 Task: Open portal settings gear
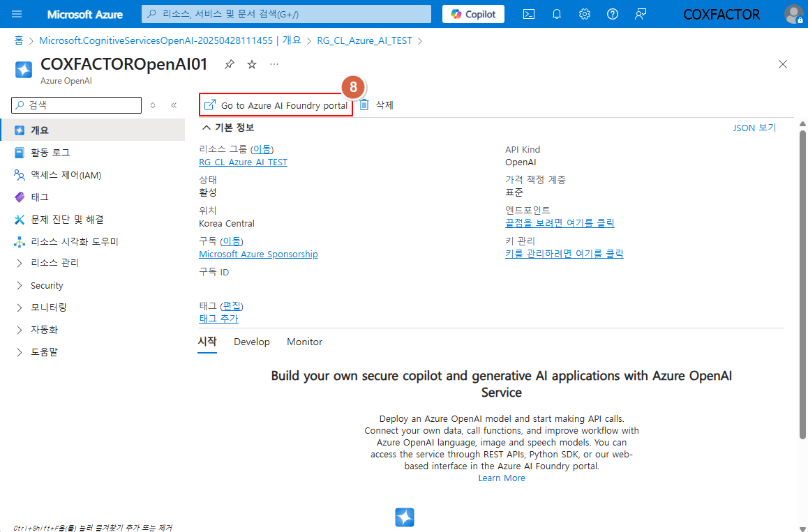(x=584, y=14)
